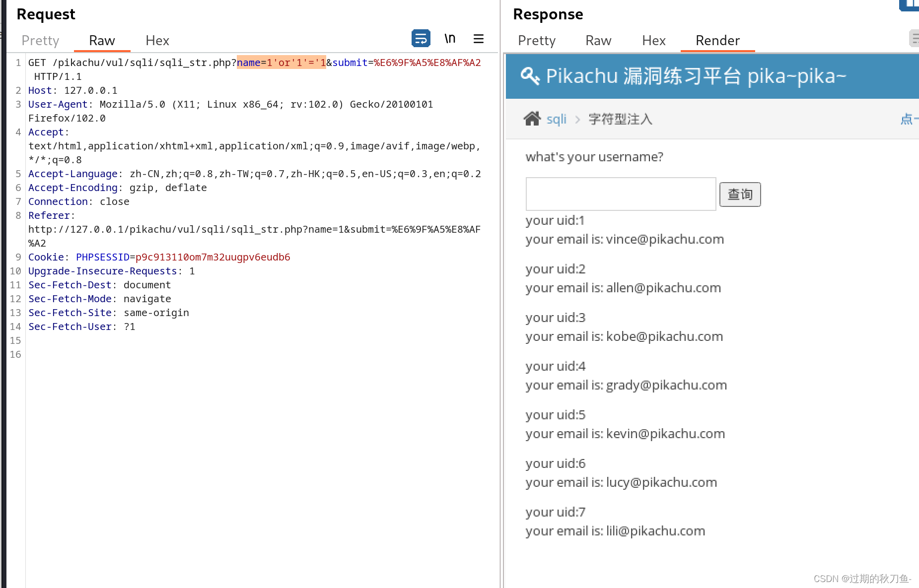Open the Request hamburger options menu
This screenshot has height=588, width=919.
pos(479,39)
